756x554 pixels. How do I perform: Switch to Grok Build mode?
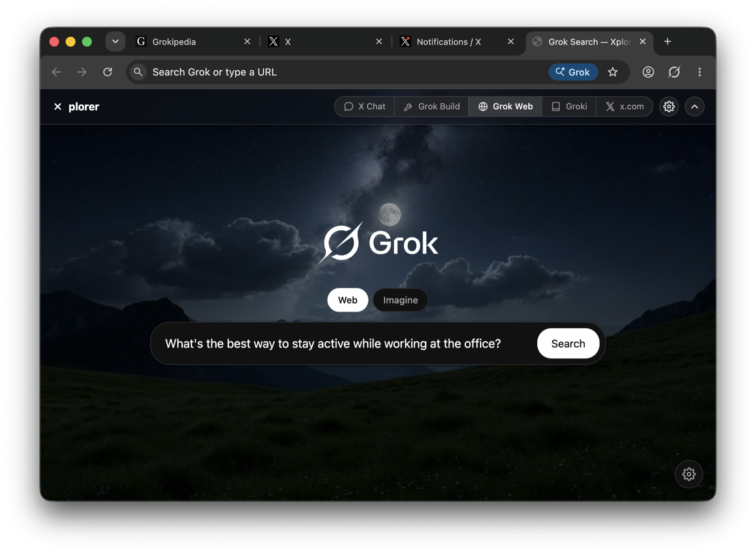pyautogui.click(x=432, y=107)
